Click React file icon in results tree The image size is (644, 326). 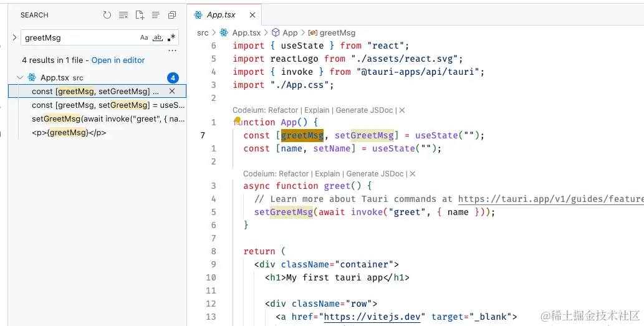tap(32, 77)
